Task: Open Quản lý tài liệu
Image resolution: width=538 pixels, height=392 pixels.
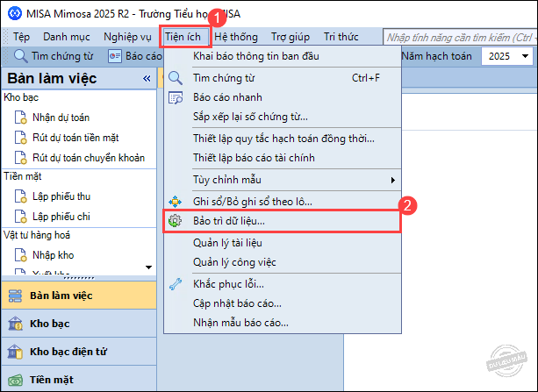Action: coord(282,243)
